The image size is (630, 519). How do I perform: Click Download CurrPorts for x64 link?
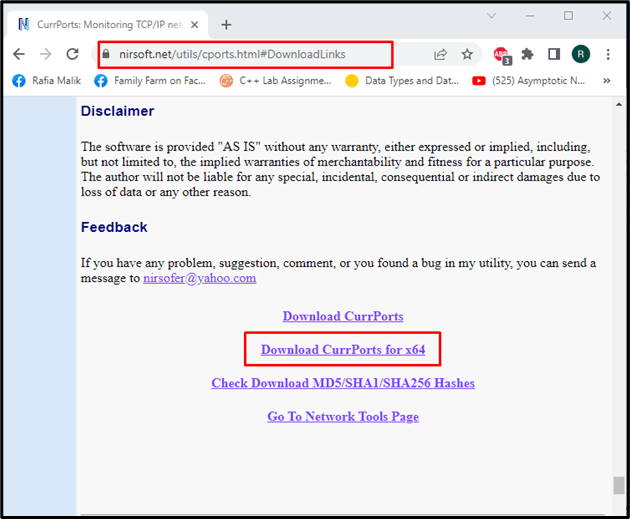tap(343, 349)
